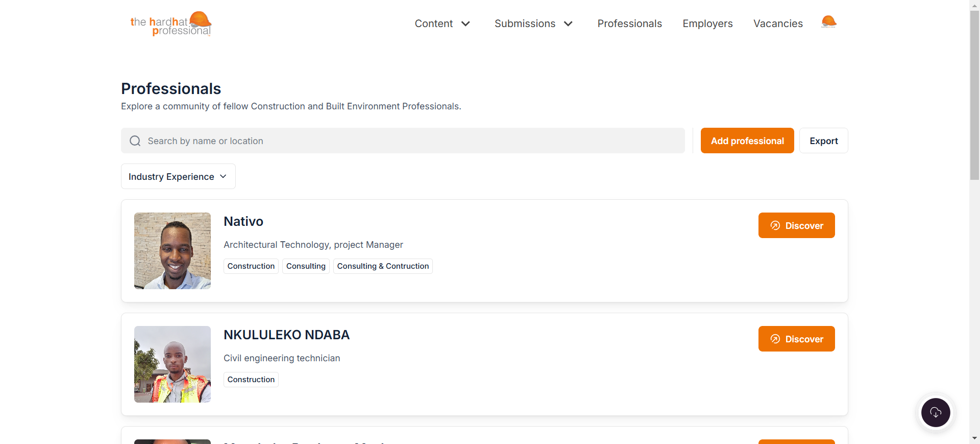980x444 pixels.
Task: Click the scrollbar up arrow
Action: tap(974, 5)
